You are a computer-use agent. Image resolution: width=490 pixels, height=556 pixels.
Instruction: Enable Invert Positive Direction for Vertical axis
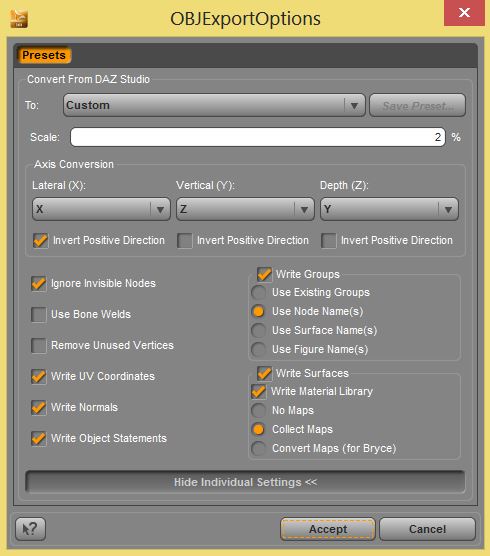point(184,240)
